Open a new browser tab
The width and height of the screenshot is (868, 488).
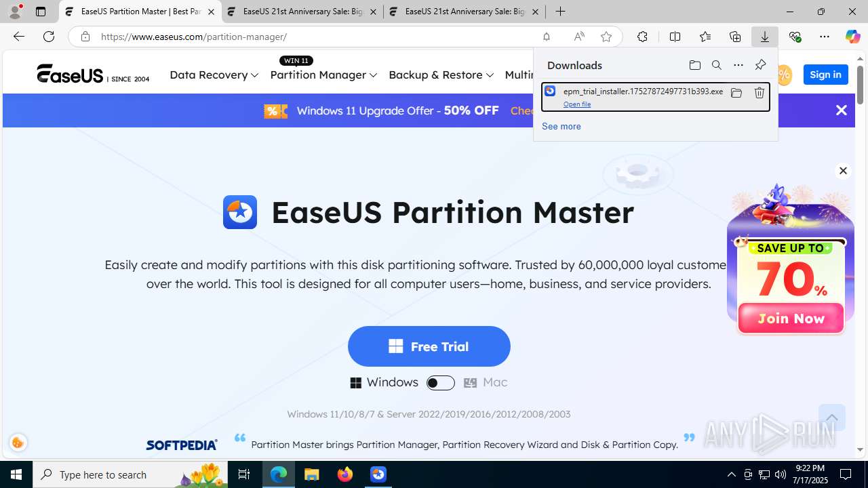[x=560, y=12]
